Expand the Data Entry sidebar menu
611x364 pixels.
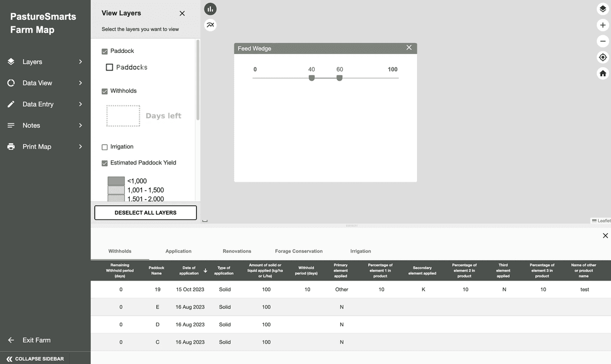point(45,104)
